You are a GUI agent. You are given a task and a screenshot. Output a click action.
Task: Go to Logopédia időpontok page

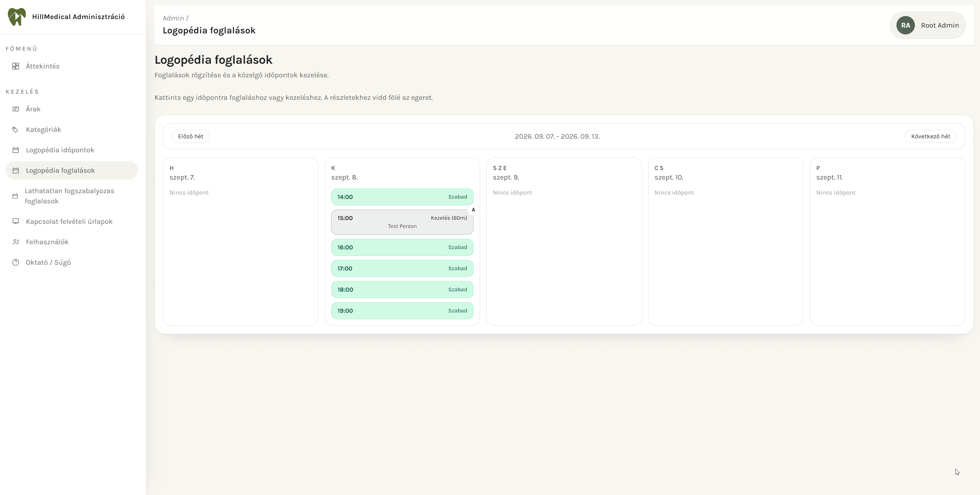(72, 150)
